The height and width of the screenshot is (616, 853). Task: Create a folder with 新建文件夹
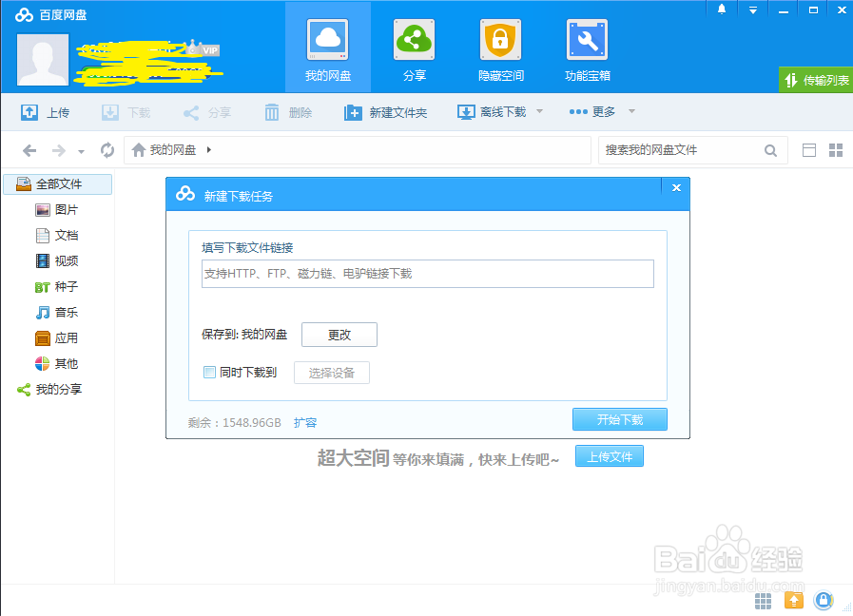385,112
